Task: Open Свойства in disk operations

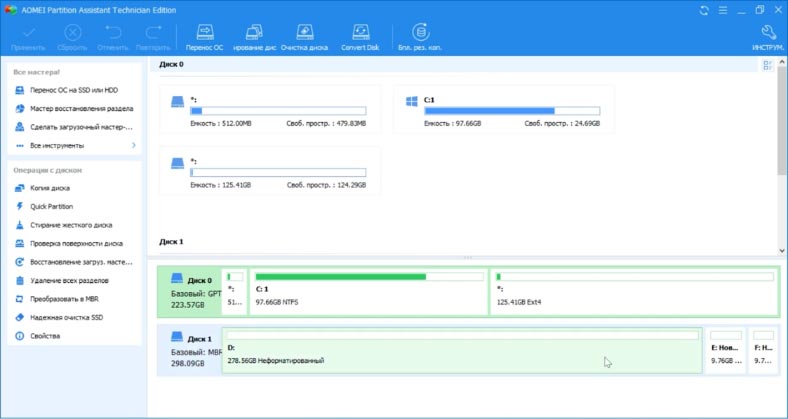Action: coord(45,335)
